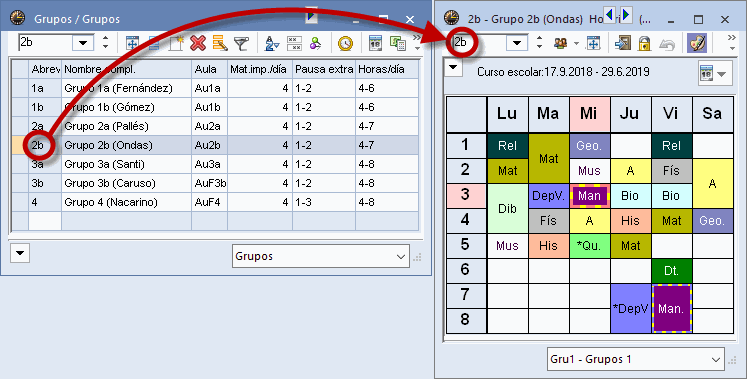The height and width of the screenshot is (379, 747).
Task: Select the Grupo 4 (Nacarino) cell
Action: [x=126, y=203]
